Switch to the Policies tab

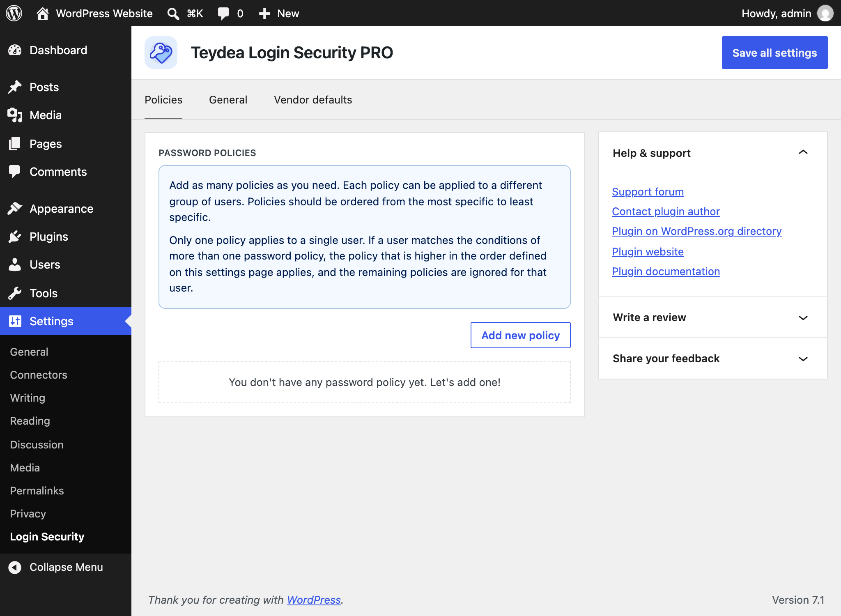point(163,100)
